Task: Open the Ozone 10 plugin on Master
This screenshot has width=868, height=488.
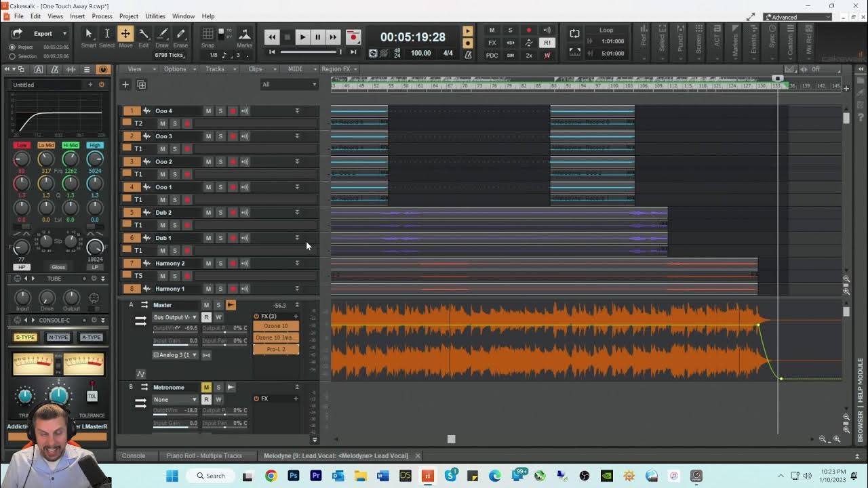Action: point(276,326)
